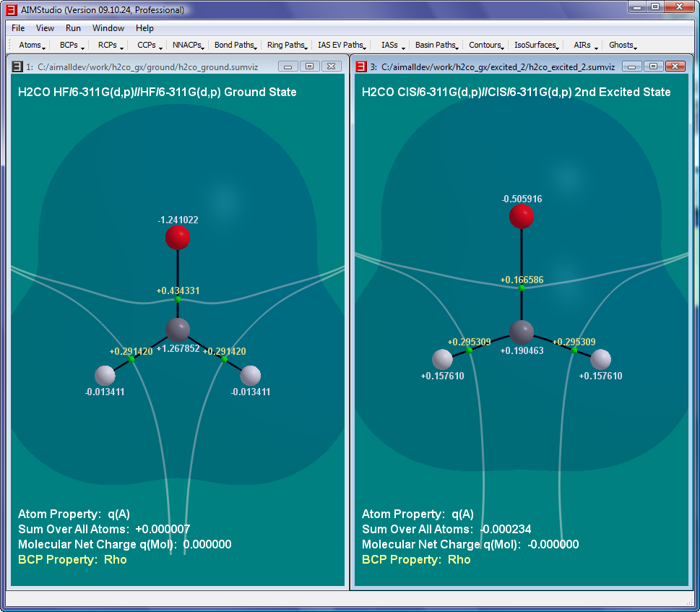
Task: Click the excited state document window icon
Action: tap(360, 66)
